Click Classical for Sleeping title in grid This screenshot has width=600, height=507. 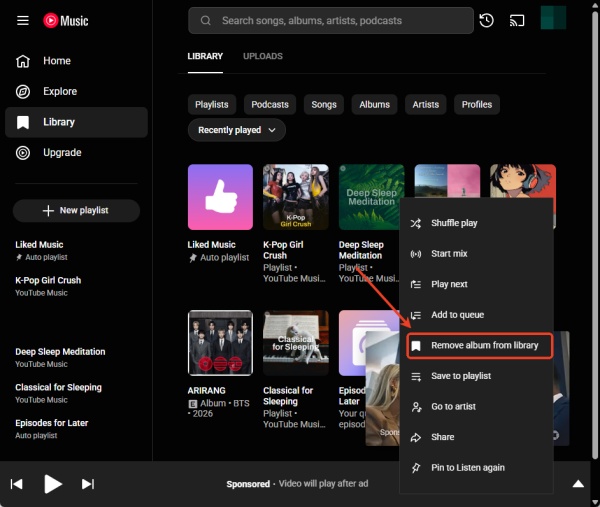click(x=288, y=396)
